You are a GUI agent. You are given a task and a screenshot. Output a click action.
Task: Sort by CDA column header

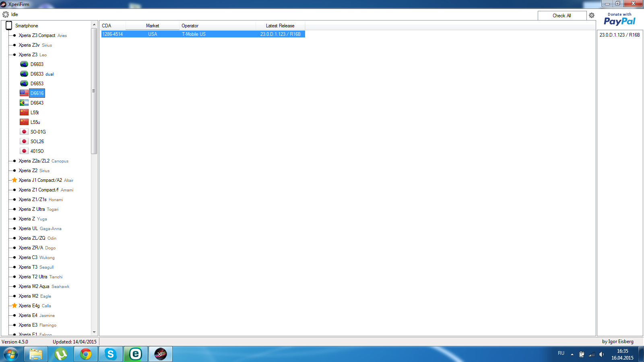pyautogui.click(x=113, y=26)
